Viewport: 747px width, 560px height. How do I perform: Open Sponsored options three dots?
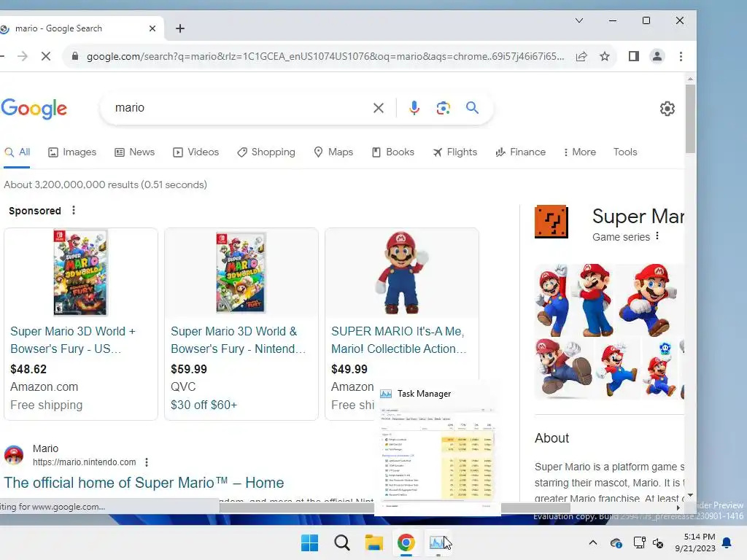74,210
